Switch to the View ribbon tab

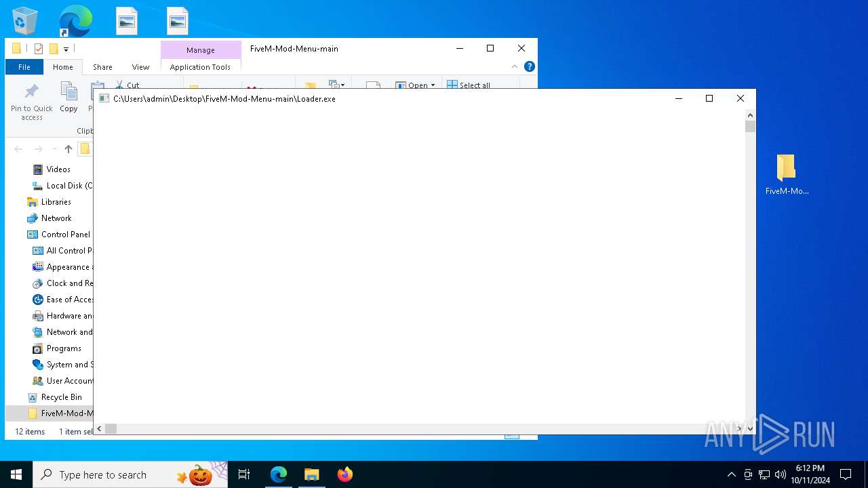pos(140,67)
